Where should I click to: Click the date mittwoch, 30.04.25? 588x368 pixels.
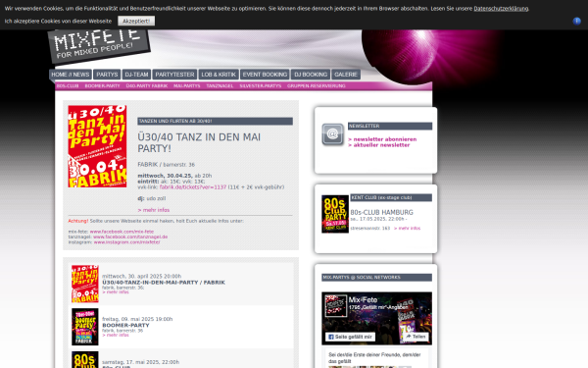(x=165, y=176)
